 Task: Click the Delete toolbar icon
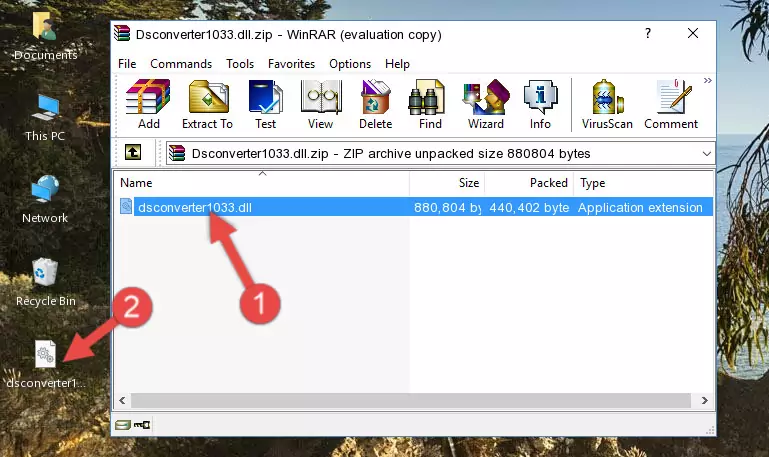(376, 104)
